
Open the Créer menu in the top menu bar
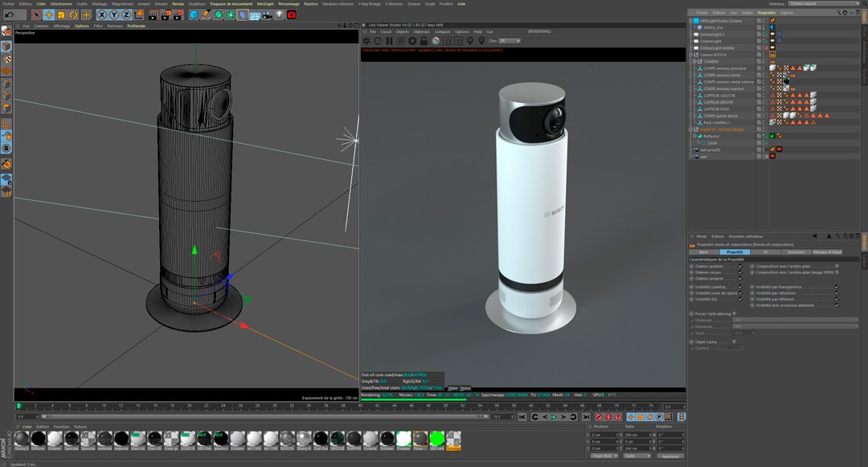[x=41, y=4]
